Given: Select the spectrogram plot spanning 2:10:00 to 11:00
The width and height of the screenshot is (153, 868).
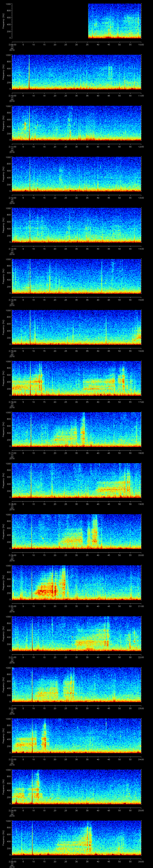Looking at the screenshot, I should click(x=77, y=72).
